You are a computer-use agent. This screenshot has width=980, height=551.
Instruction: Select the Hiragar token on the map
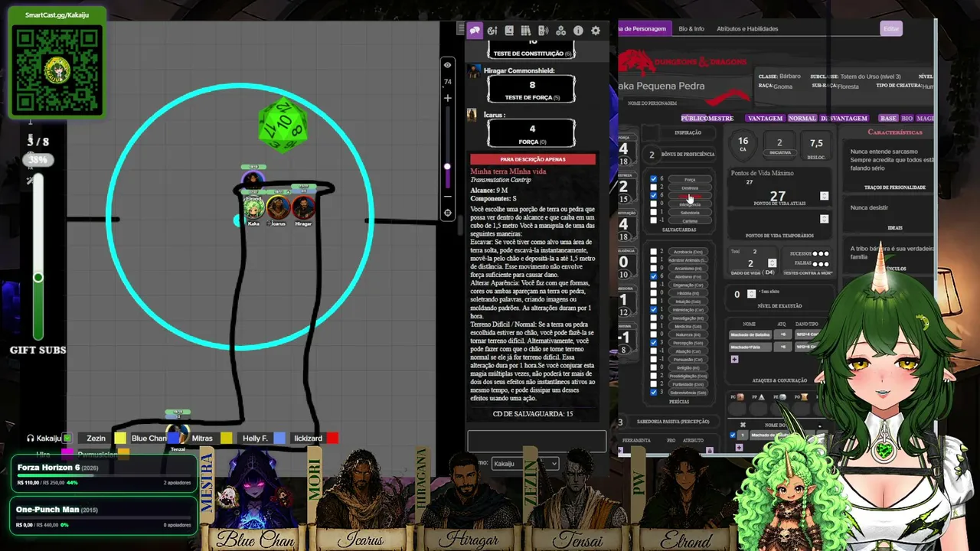(303, 207)
